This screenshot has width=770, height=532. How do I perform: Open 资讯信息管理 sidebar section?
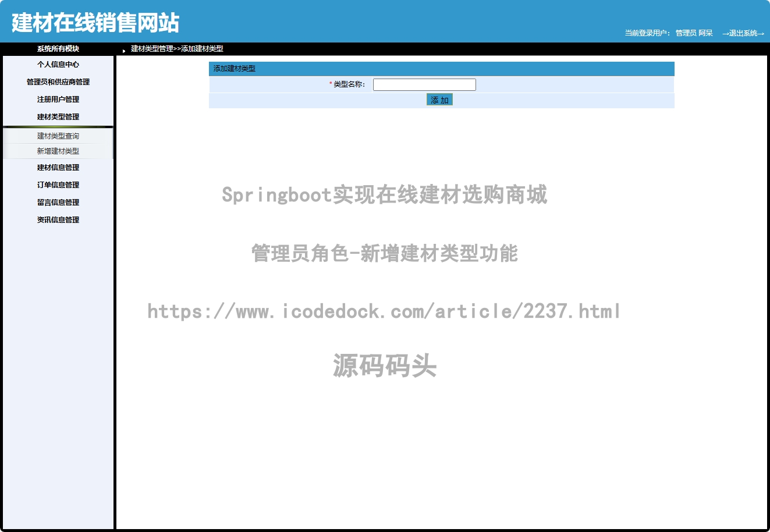pos(58,220)
